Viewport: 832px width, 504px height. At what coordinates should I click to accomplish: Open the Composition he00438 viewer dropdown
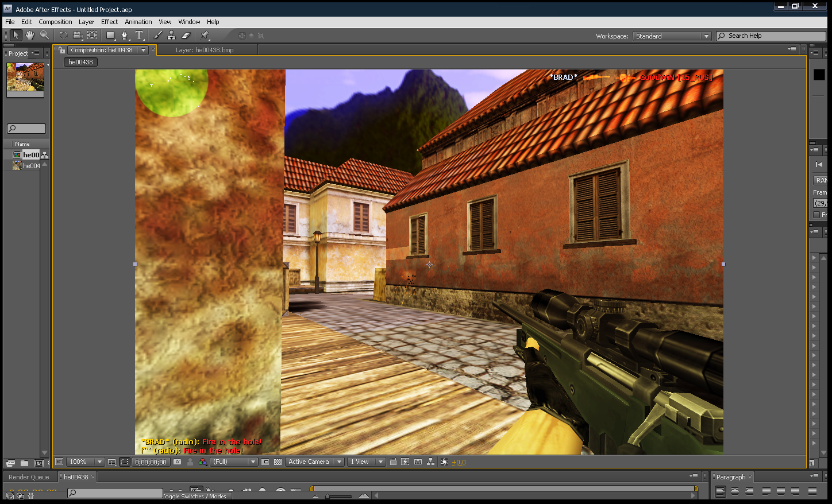tap(108, 50)
